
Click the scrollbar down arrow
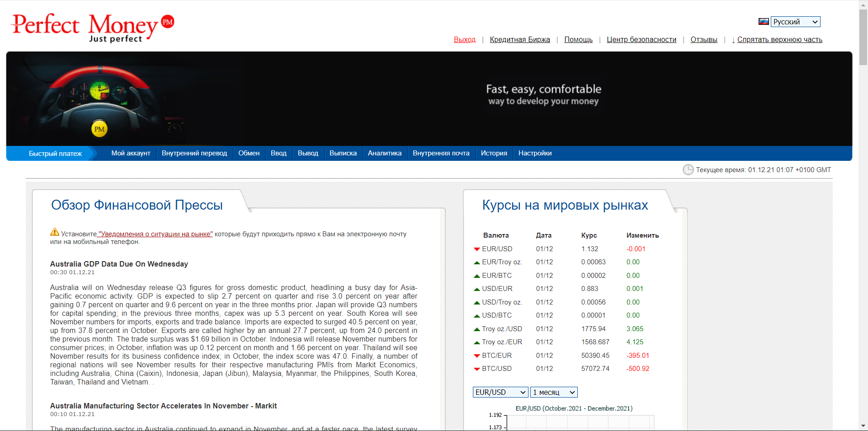pos(863,426)
